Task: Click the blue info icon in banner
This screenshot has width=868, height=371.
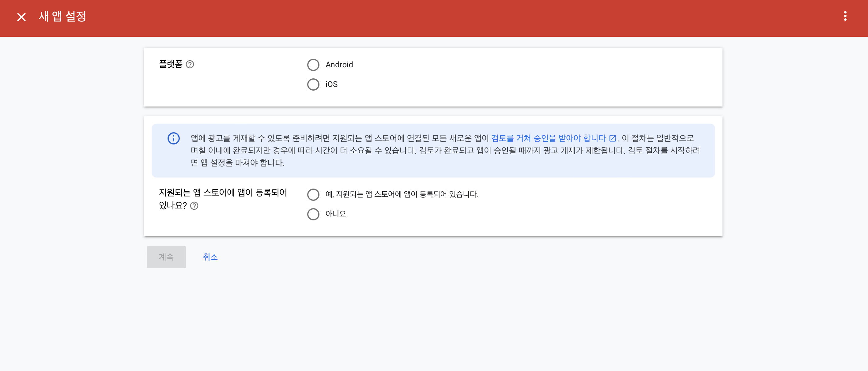Action: tap(174, 138)
